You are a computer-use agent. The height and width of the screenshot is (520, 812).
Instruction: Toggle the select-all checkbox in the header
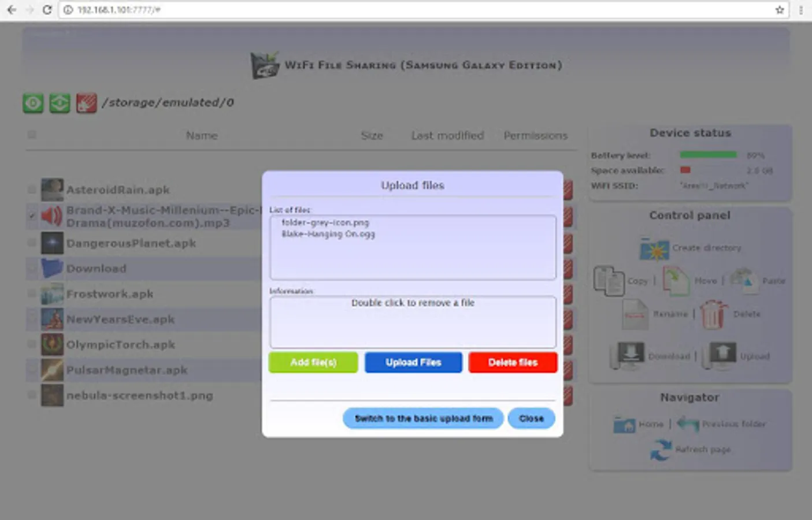click(x=32, y=135)
